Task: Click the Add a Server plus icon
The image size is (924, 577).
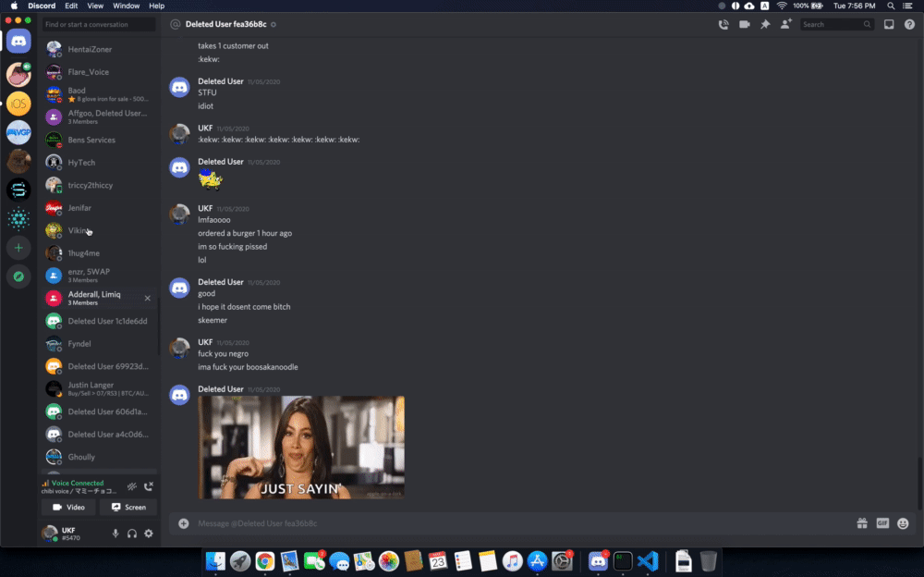Action: point(18,248)
